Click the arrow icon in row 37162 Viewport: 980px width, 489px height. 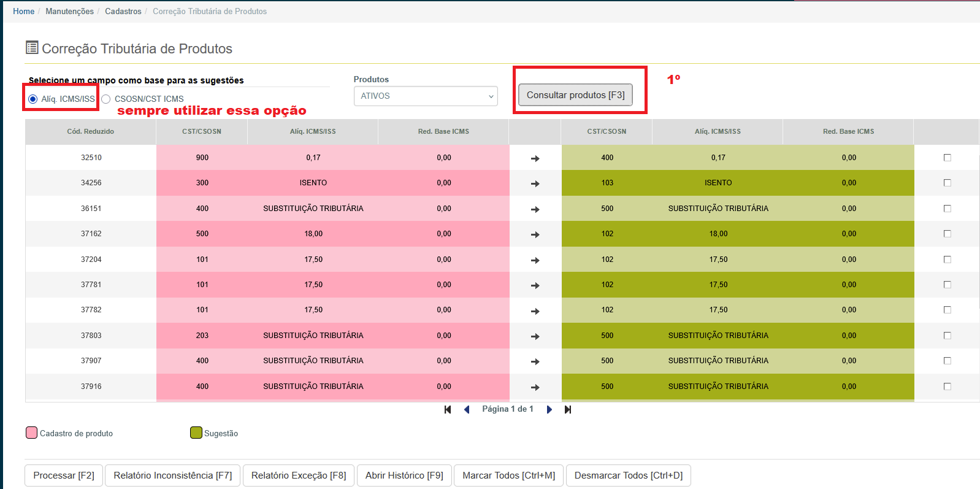[535, 234]
